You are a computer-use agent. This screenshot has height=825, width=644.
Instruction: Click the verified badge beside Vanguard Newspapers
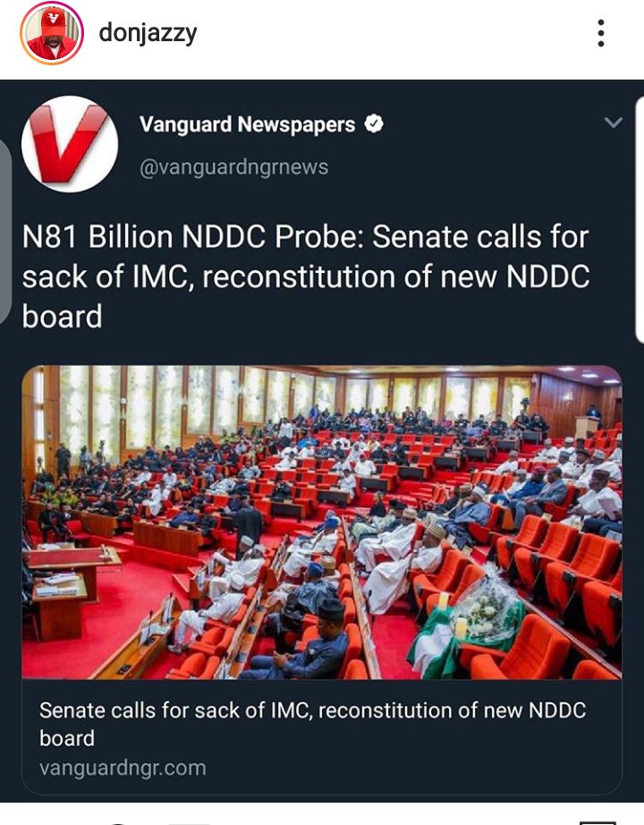pos(375,125)
